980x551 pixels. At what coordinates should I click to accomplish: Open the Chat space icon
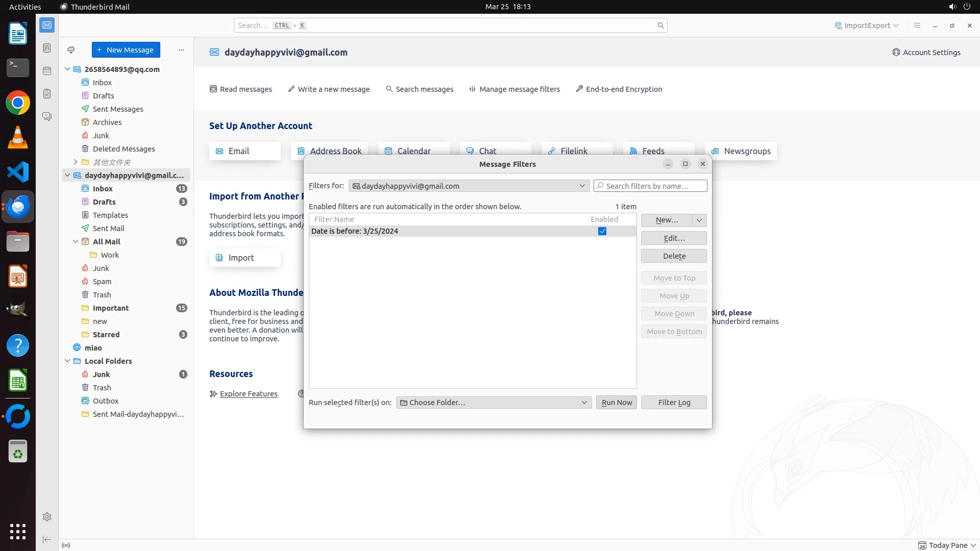pyautogui.click(x=47, y=117)
